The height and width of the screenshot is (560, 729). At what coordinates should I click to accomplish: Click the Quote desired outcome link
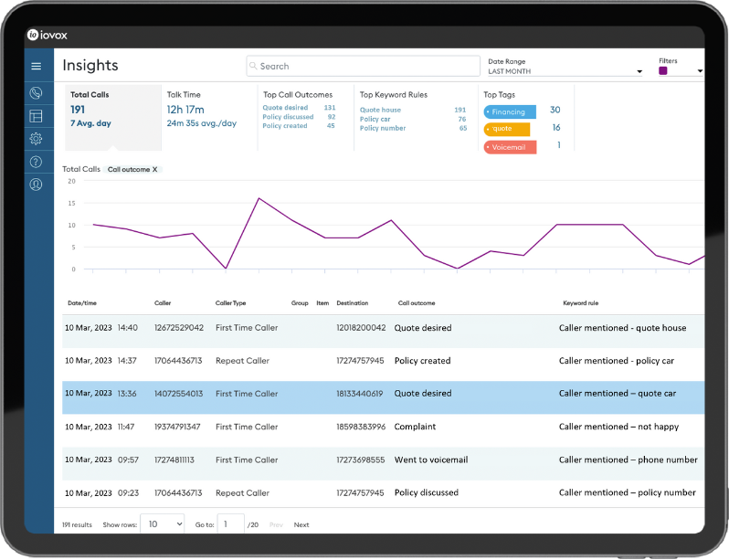(x=285, y=108)
